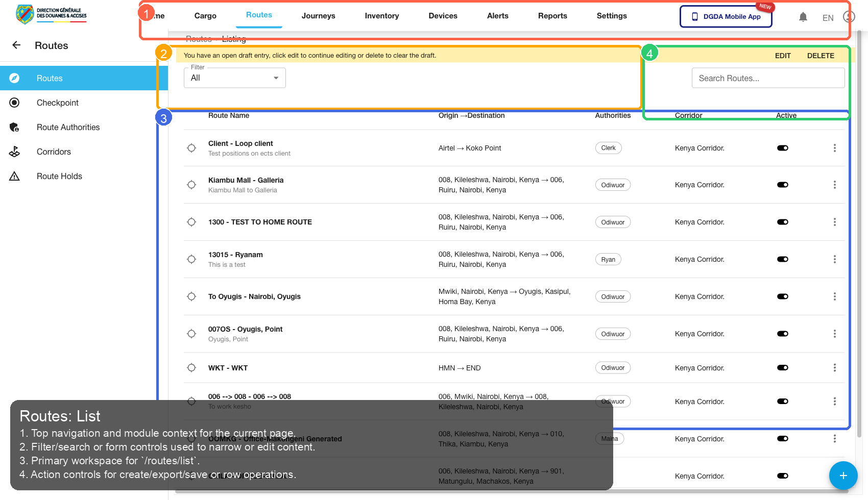Open the kebab menu for Kiambu Mall - Galleria
This screenshot has width=868, height=500.
pos(835,185)
